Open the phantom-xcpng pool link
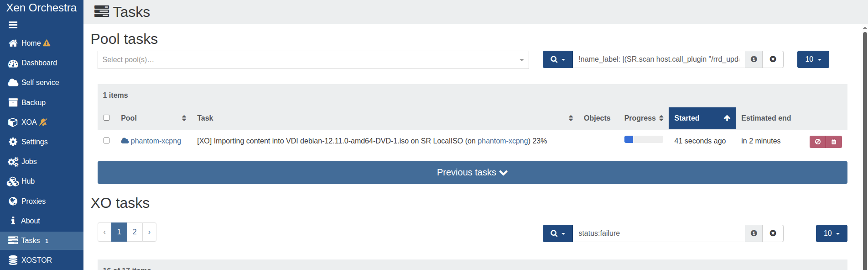 tap(156, 141)
